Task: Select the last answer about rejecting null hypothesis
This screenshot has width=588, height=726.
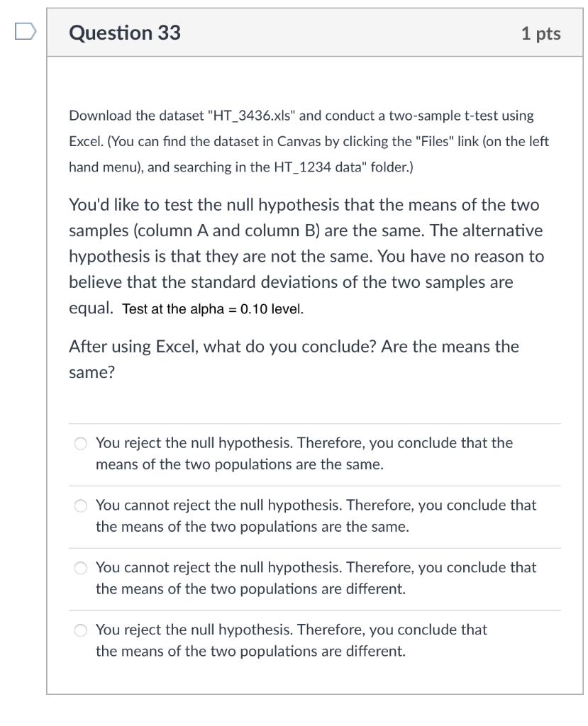Action: (80, 630)
